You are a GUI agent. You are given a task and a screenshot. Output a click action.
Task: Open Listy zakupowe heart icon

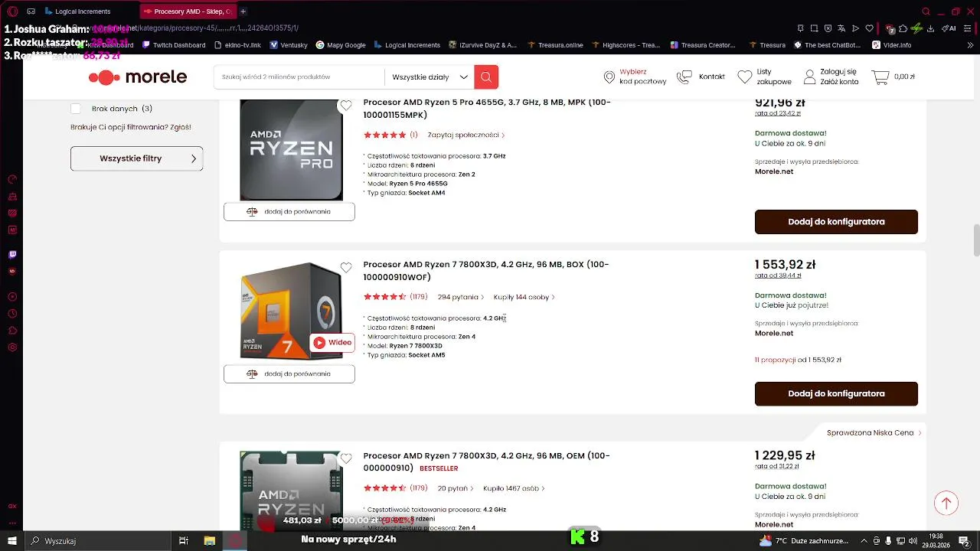(745, 77)
